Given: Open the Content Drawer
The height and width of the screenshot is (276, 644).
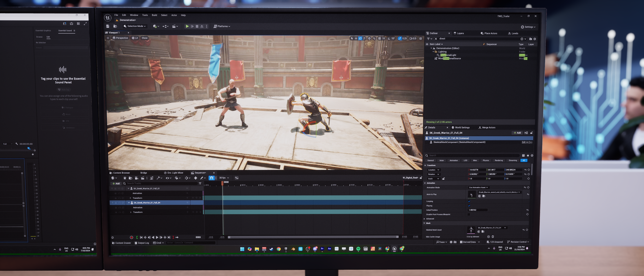Looking at the screenshot, I should pos(121,243).
